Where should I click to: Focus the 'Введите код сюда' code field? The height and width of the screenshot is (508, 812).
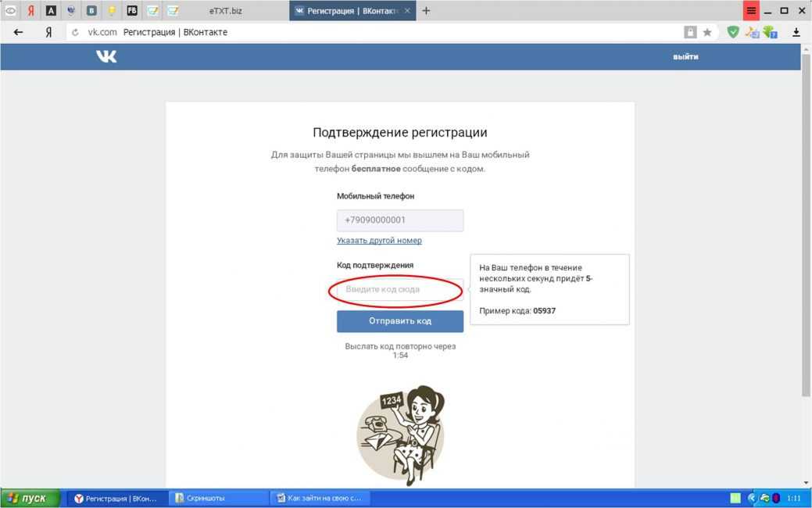pyautogui.click(x=400, y=289)
